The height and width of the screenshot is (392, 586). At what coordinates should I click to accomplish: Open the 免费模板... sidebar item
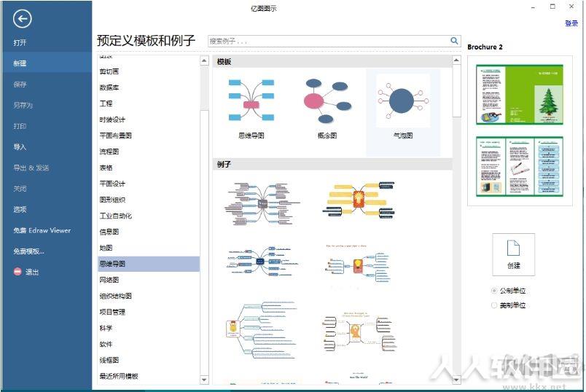28,251
